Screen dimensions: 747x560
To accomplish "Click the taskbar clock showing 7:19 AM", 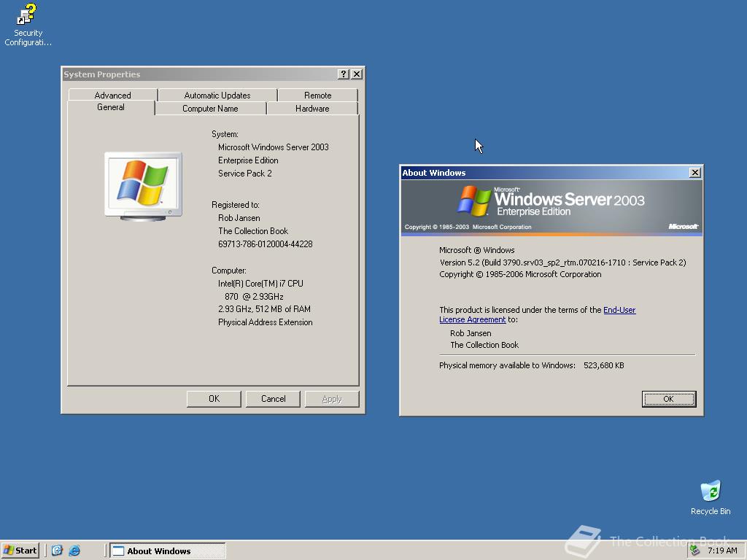I will (722, 551).
